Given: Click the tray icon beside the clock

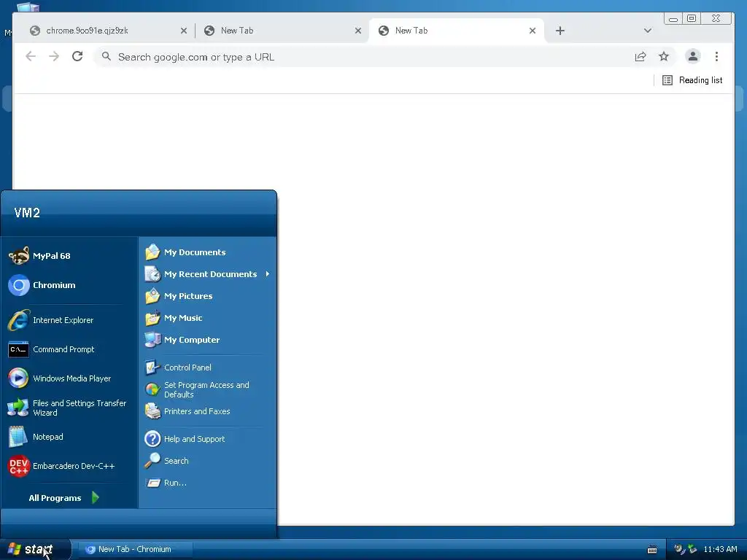Looking at the screenshot, I should point(692,549).
